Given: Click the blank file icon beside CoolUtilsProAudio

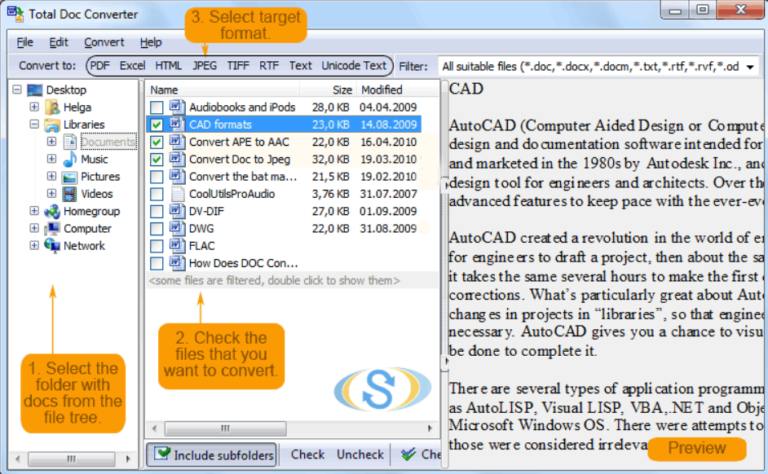Looking at the screenshot, I should point(177,193).
